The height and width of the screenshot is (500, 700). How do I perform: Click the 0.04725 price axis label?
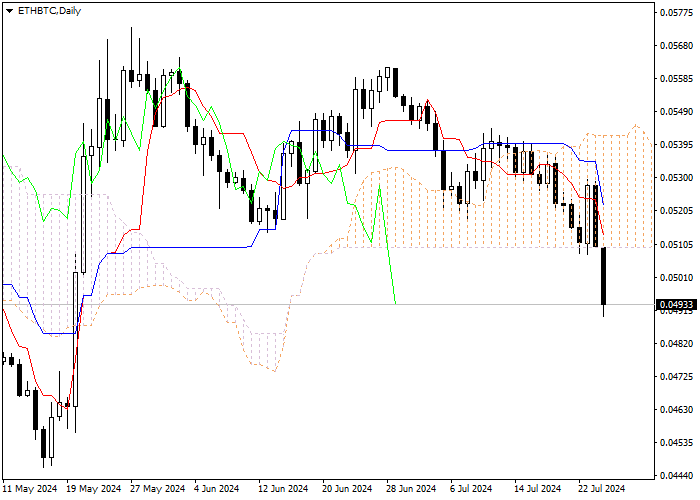tap(676, 377)
